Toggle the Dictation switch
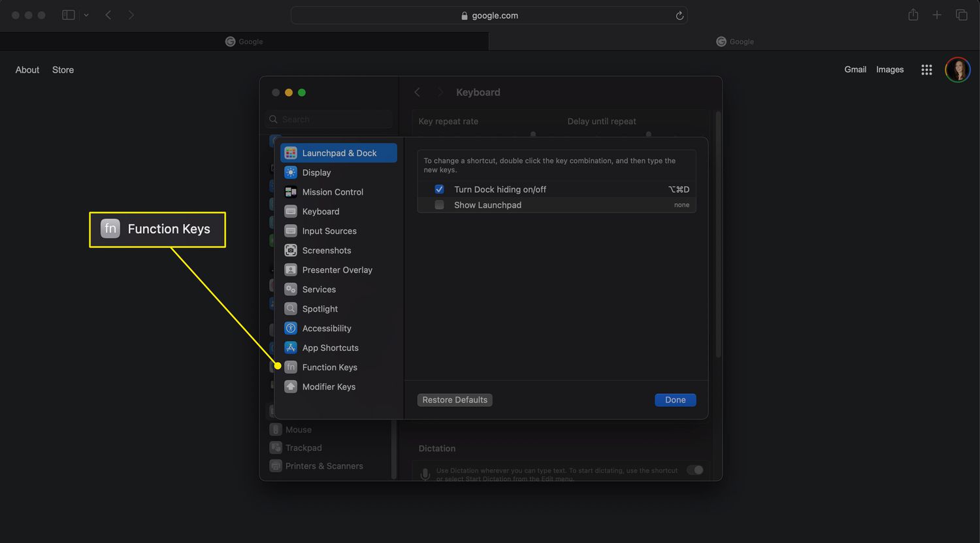 tap(695, 470)
